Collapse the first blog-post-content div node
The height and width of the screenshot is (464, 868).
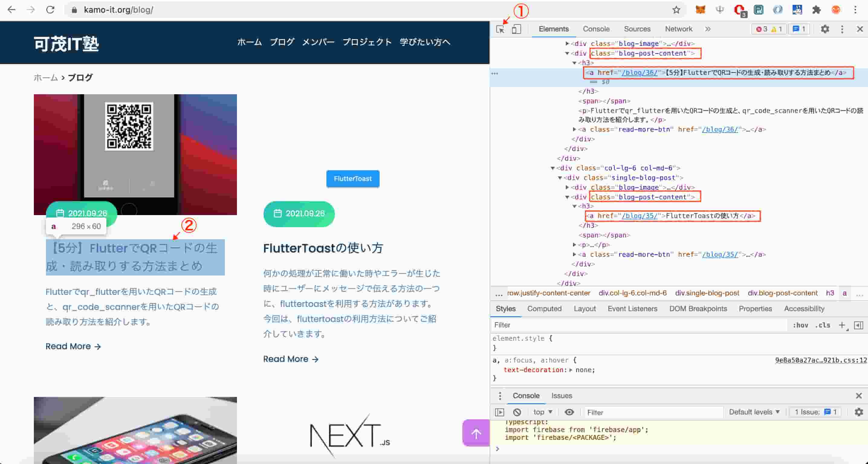(567, 53)
